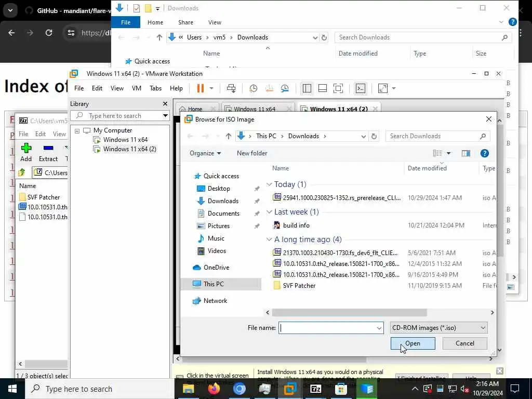Close the VMware Library panel
532x399 pixels.
pos(165,104)
